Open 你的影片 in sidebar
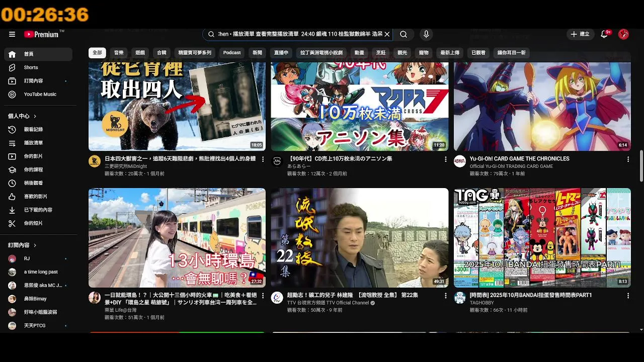The height and width of the screenshot is (362, 644). point(38,156)
